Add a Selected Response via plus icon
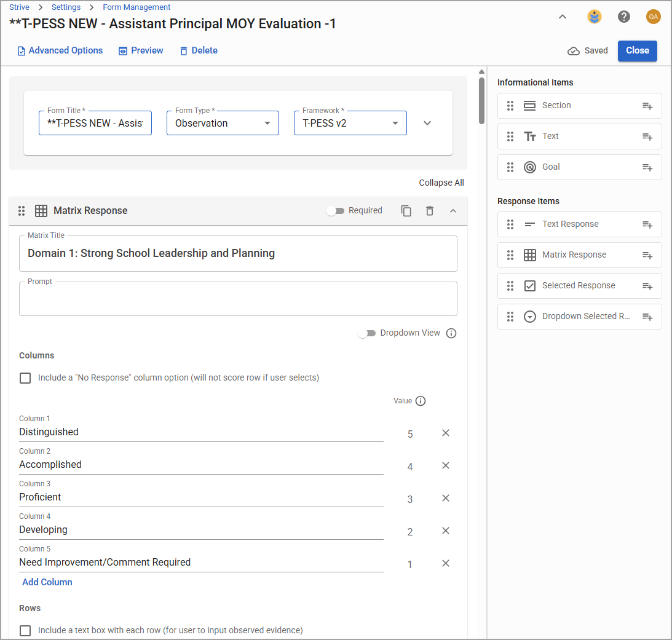This screenshot has width=672, height=640. (647, 286)
